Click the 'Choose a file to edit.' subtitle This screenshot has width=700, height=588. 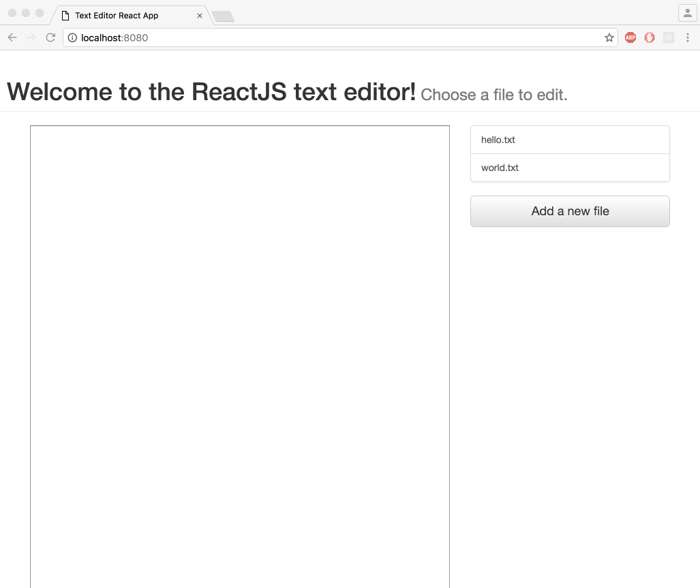pyautogui.click(x=493, y=95)
